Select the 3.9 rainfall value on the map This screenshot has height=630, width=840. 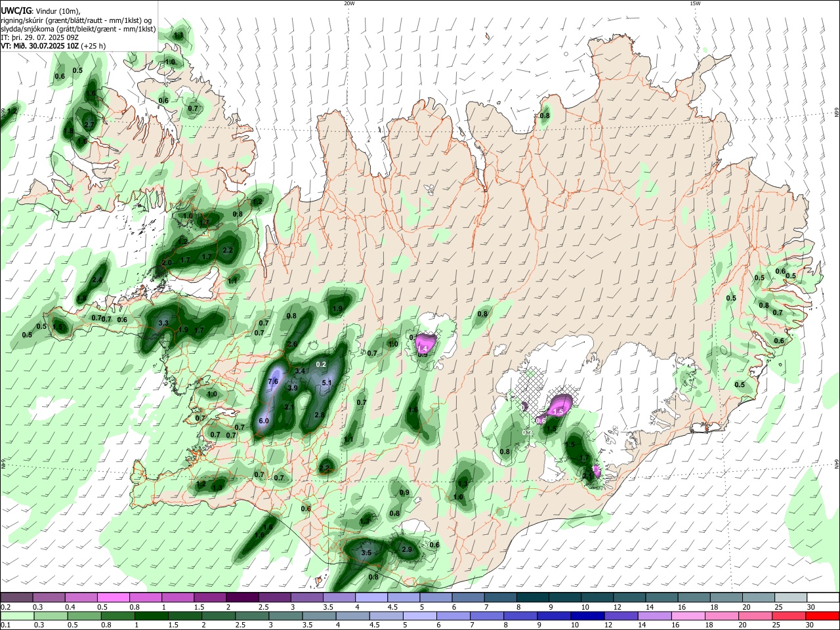(x=293, y=388)
